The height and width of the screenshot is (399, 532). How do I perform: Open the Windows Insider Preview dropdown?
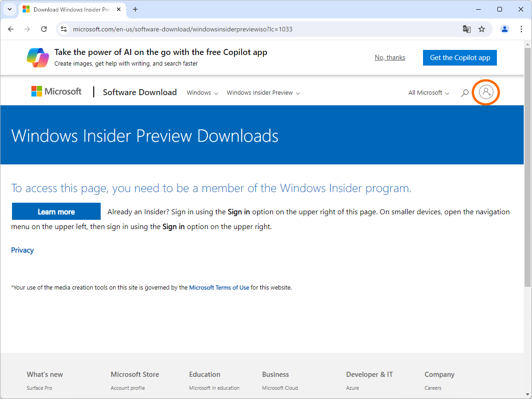(263, 92)
